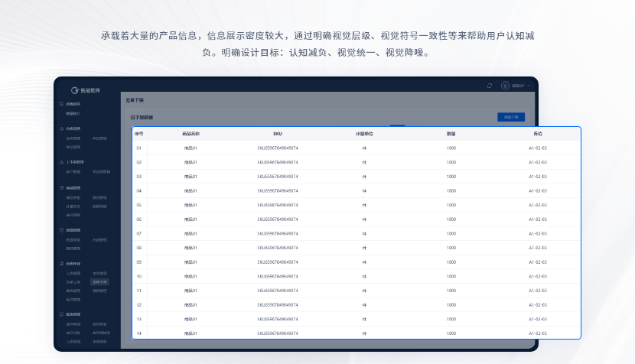This screenshot has width=635, height=364.
Task: Select the 报表管理 sidebar heading
Action: (x=73, y=314)
